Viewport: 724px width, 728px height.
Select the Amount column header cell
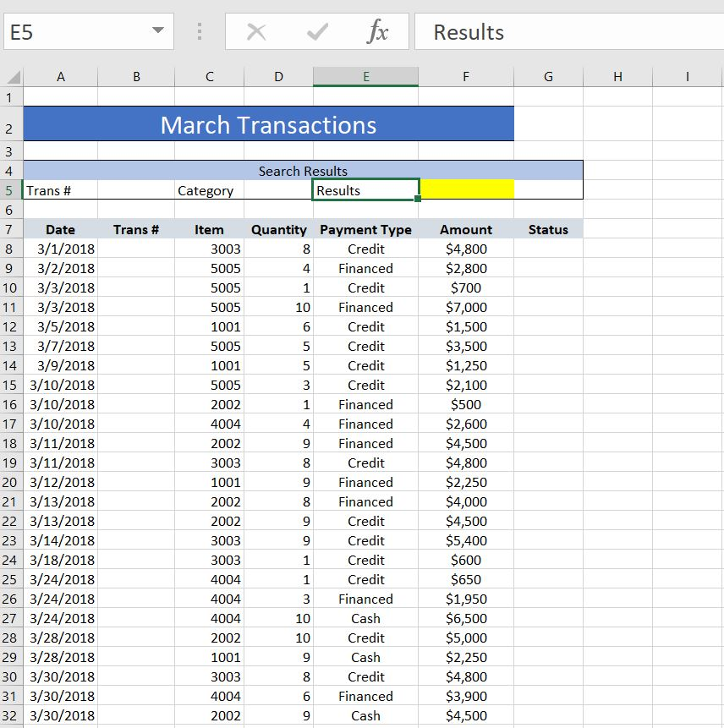[465, 229]
